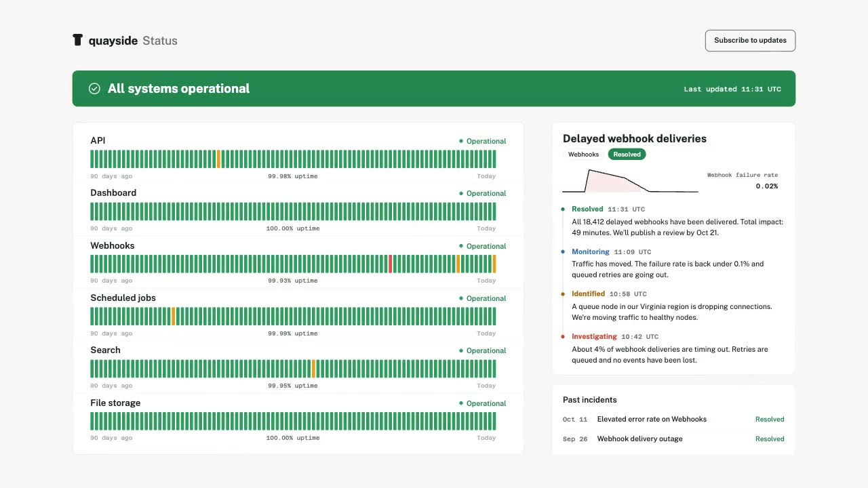Click the Webhooks Operational status label

click(483, 246)
